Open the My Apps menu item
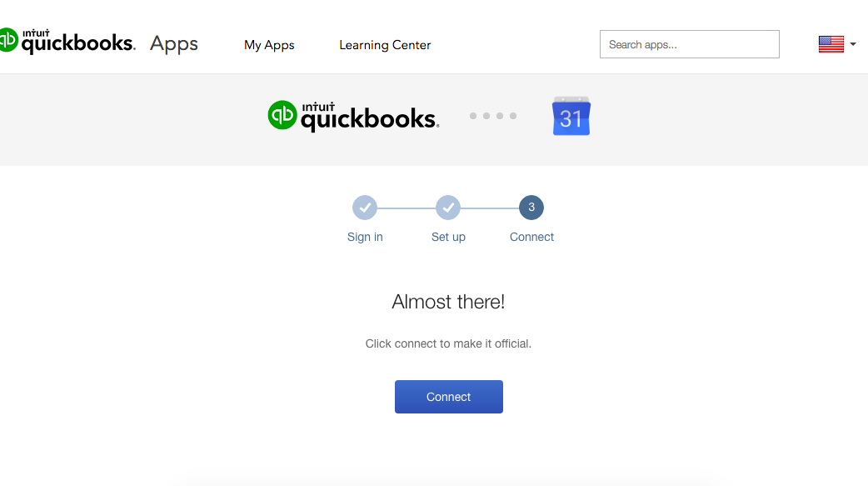Image resolution: width=868 pixels, height=486 pixels. [269, 45]
